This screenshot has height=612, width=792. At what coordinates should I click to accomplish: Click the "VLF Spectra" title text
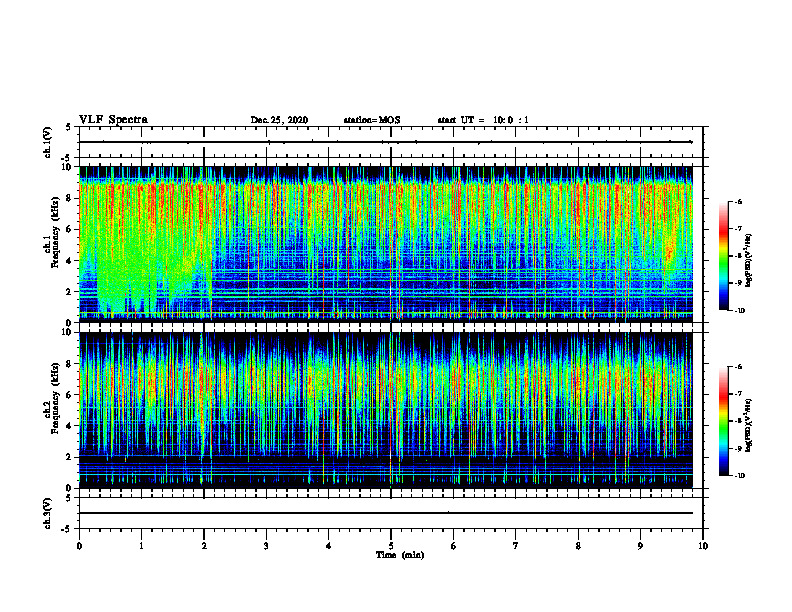pos(113,120)
